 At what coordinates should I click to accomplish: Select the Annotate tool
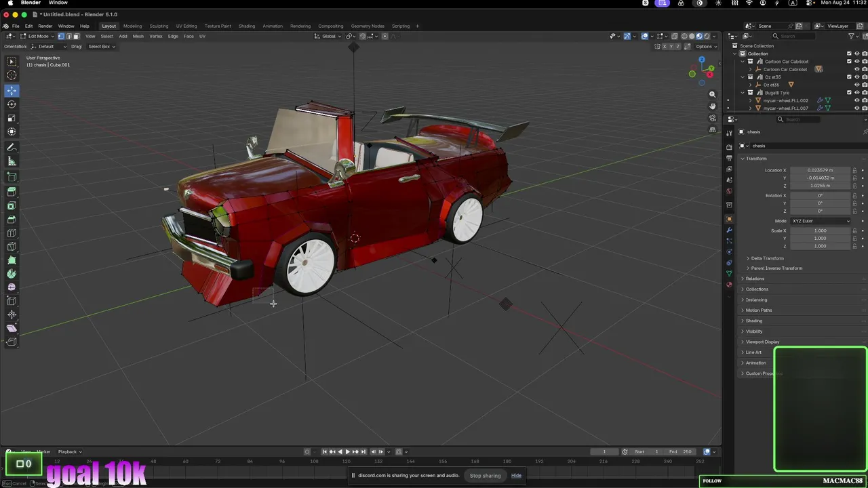click(12, 147)
